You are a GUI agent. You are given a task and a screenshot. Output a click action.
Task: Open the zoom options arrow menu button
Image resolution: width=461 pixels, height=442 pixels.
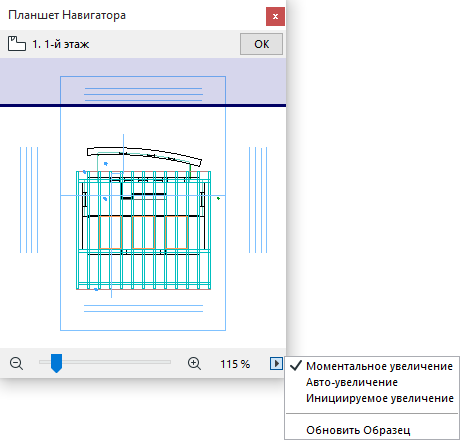(276, 363)
